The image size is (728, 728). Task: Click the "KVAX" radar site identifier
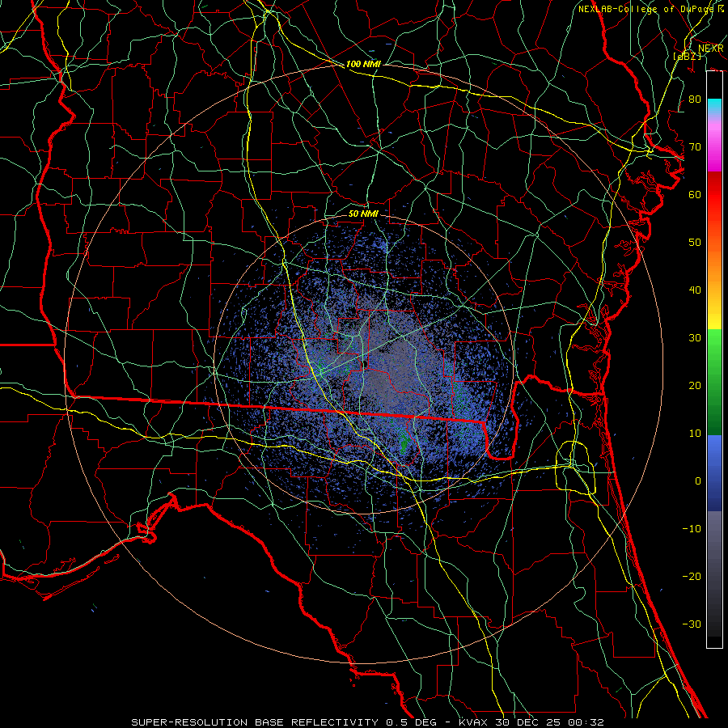click(x=474, y=722)
